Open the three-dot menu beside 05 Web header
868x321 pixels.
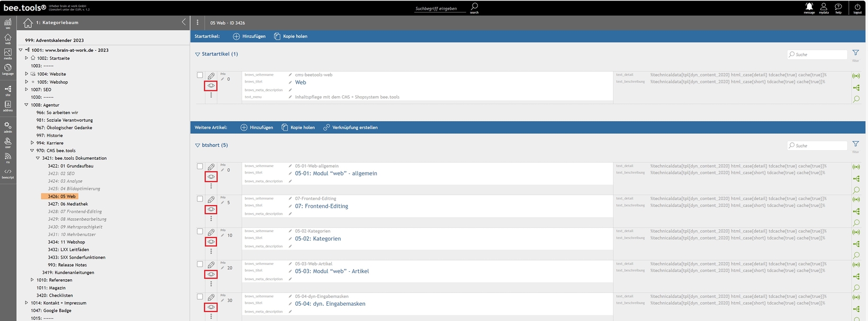(197, 23)
